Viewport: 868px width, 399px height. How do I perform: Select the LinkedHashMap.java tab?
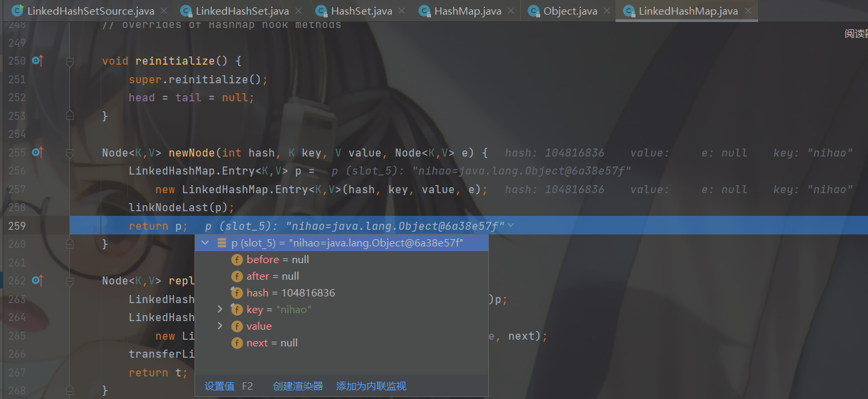[688, 11]
